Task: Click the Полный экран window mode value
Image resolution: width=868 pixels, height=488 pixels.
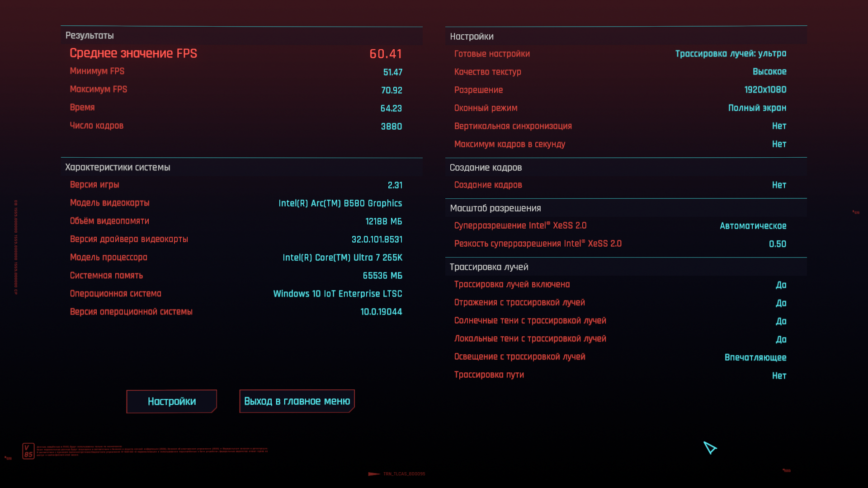Action: pos(757,108)
